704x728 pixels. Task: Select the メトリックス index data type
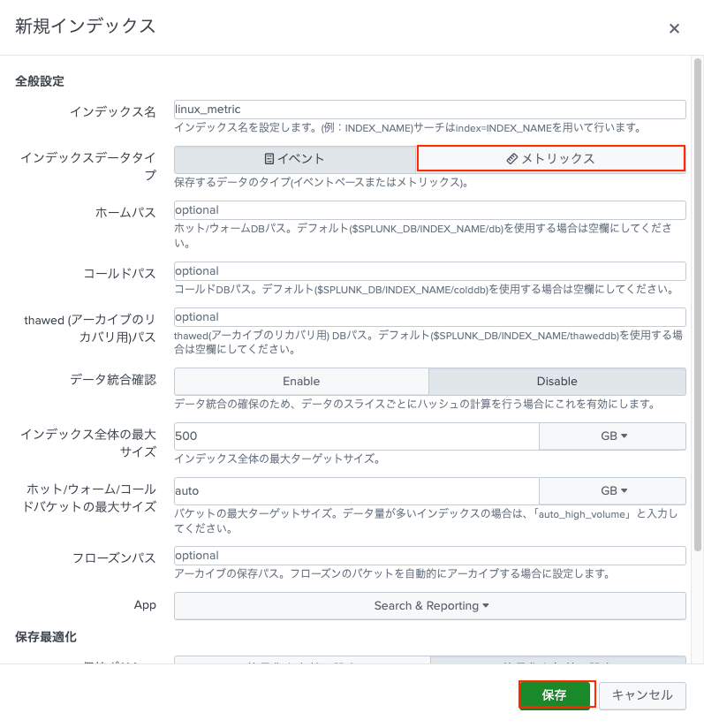[x=551, y=159]
